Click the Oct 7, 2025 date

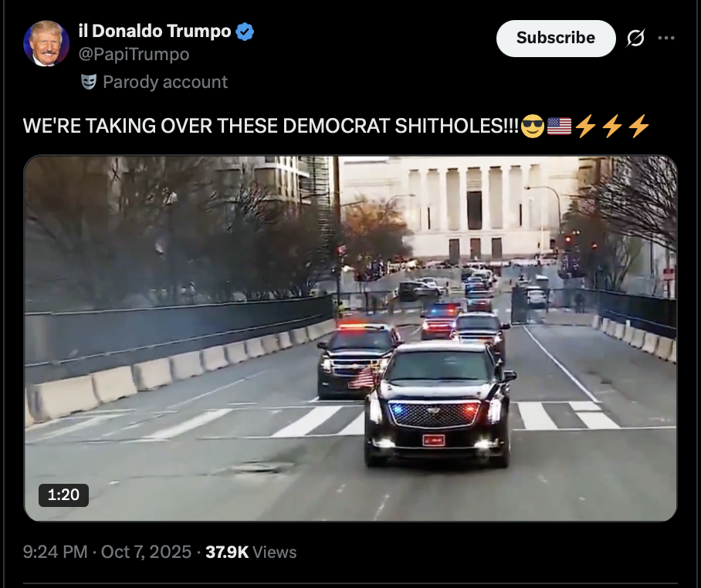(146, 553)
